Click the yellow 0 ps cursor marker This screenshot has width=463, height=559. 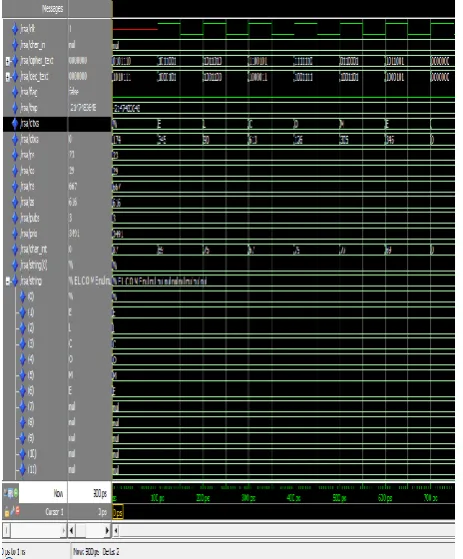pyautogui.click(x=118, y=513)
